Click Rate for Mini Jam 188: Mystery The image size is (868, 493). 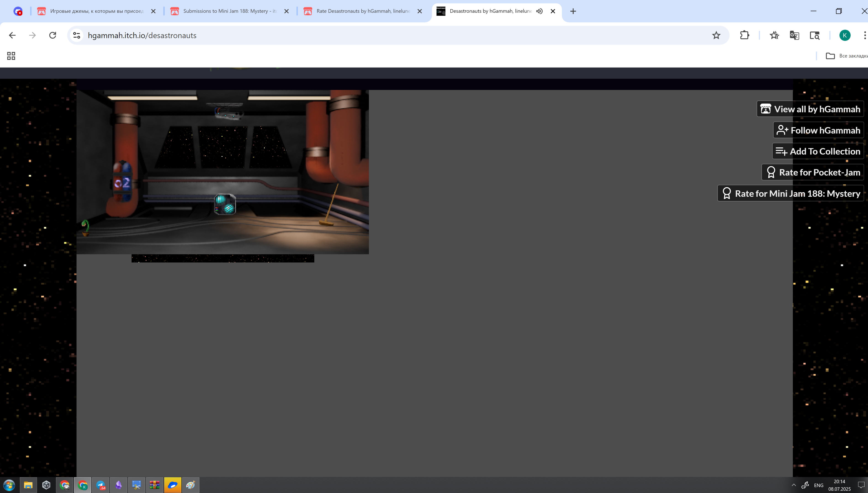[x=791, y=193]
